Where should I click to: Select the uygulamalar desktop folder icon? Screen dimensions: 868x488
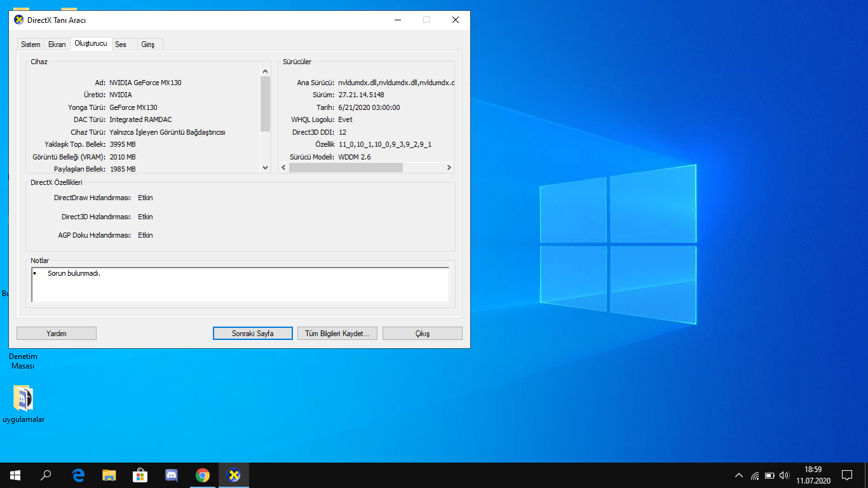point(24,404)
